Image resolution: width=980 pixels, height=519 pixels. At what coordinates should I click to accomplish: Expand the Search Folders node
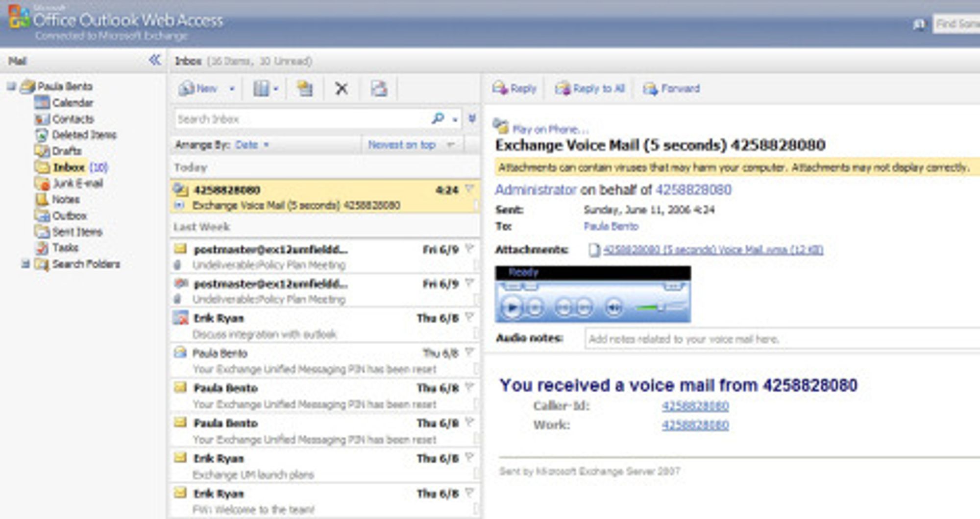[25, 264]
